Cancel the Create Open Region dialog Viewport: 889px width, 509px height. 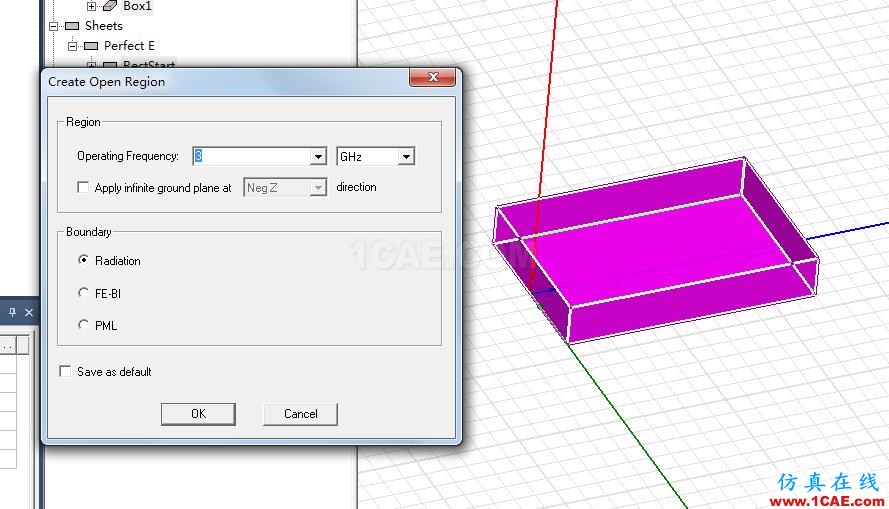(x=300, y=414)
